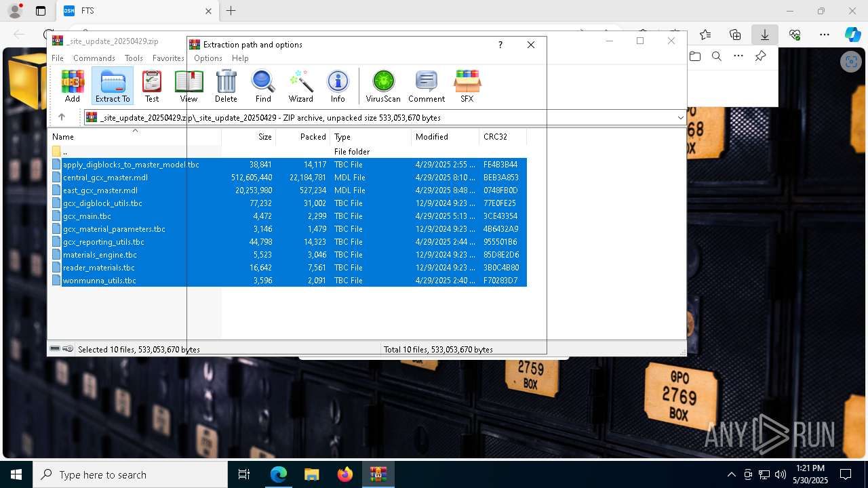
Task: Click the key icon in WinRAR status bar
Action: (68, 349)
